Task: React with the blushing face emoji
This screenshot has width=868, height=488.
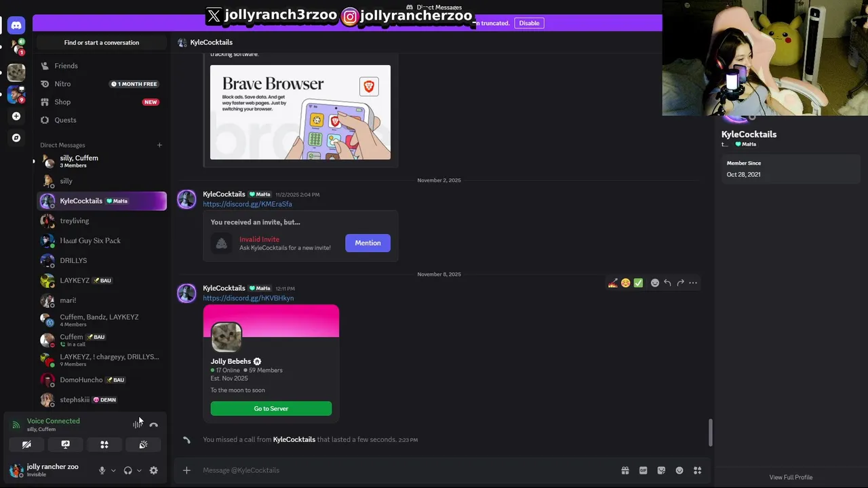Action: click(625, 283)
